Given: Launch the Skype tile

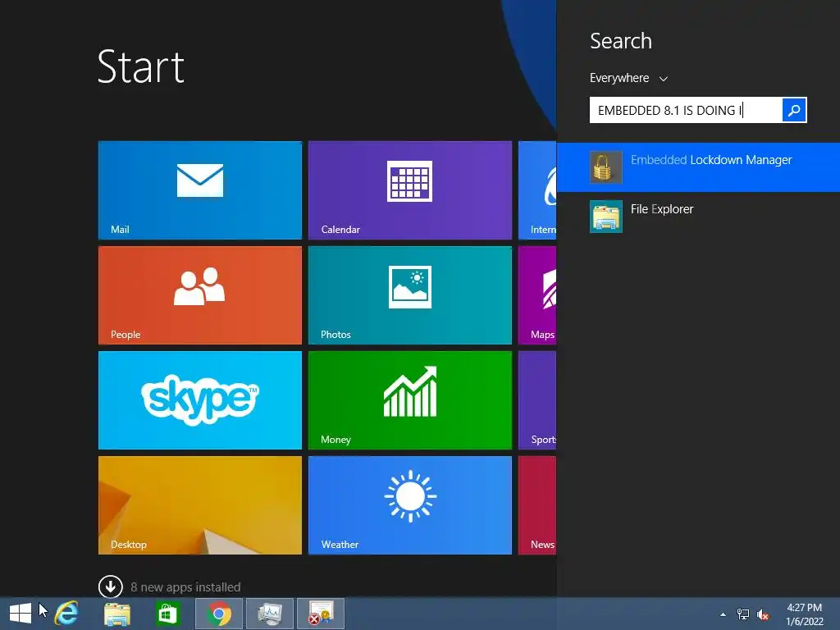Looking at the screenshot, I should tap(200, 400).
